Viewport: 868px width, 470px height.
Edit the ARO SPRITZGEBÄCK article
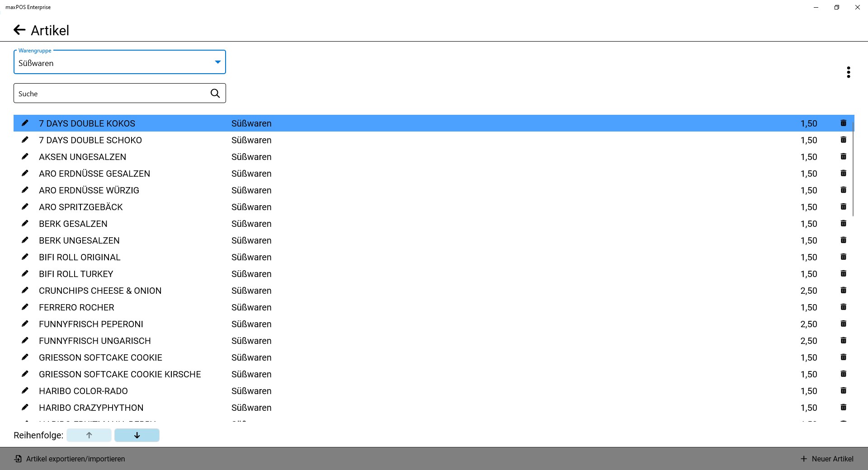coord(25,207)
